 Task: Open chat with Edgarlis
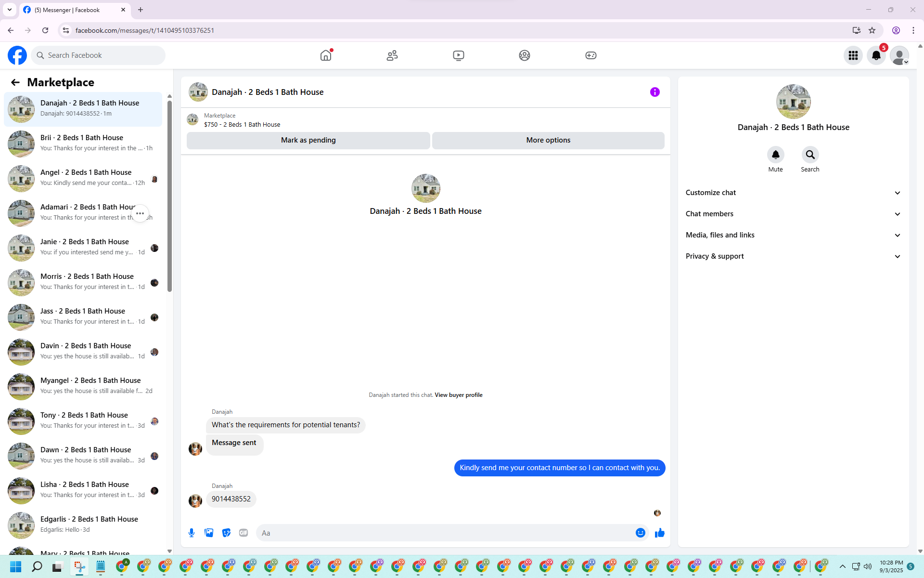pyautogui.click(x=83, y=525)
